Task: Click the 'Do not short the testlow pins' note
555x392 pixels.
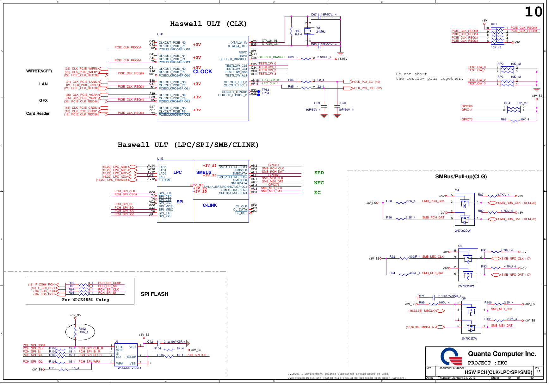Action: (x=429, y=77)
